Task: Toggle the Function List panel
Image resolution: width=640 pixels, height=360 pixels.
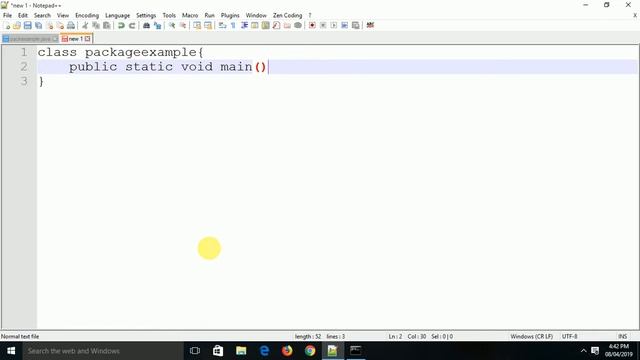Action: [x=276, y=25]
